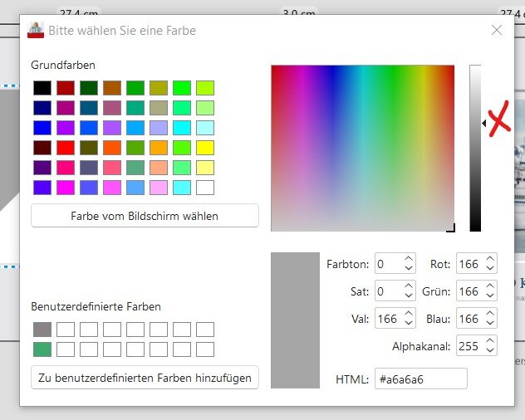Increase the Farbton value with up arrow
Screen dimensions: 525x420
(409, 260)
